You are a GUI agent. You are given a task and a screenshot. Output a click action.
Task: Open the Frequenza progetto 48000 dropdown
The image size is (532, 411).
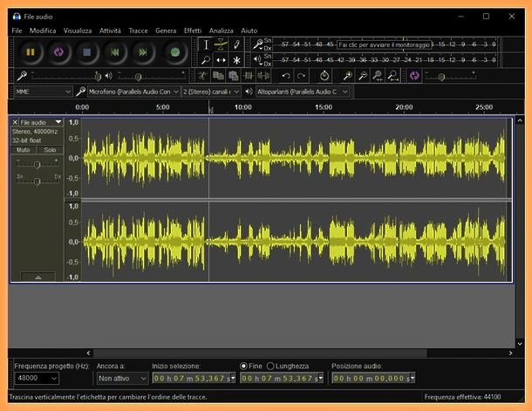pyautogui.click(x=37, y=378)
